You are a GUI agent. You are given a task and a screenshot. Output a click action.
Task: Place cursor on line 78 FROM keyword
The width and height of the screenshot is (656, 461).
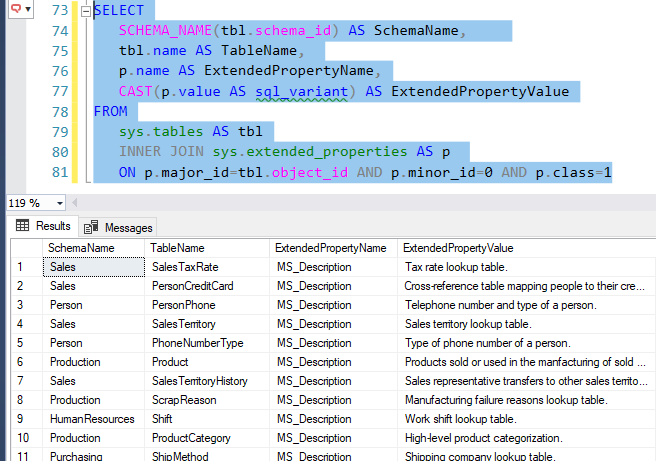pyautogui.click(x=110, y=111)
